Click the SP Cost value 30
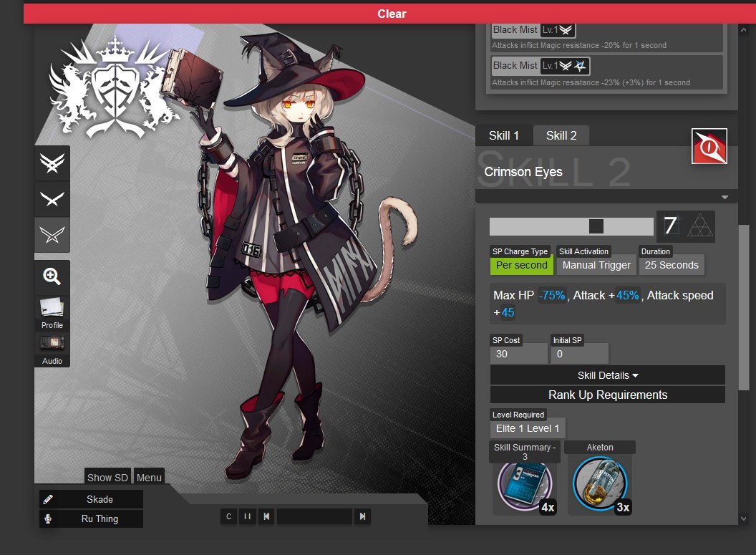The width and height of the screenshot is (756, 555). pos(519,354)
